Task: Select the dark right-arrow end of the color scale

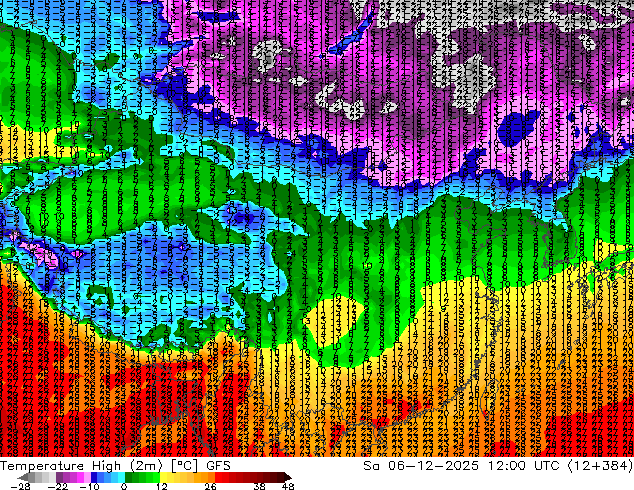Action: point(287,477)
